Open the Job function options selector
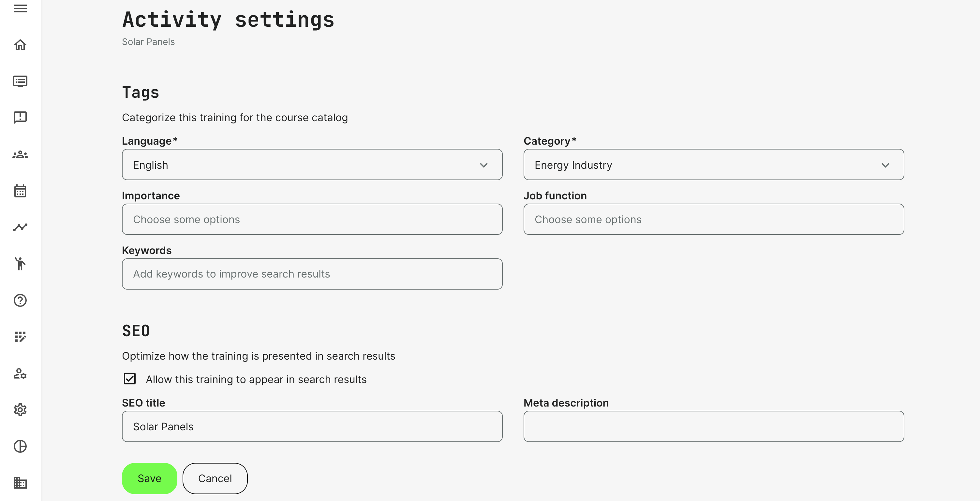The width and height of the screenshot is (980, 501). tap(713, 219)
